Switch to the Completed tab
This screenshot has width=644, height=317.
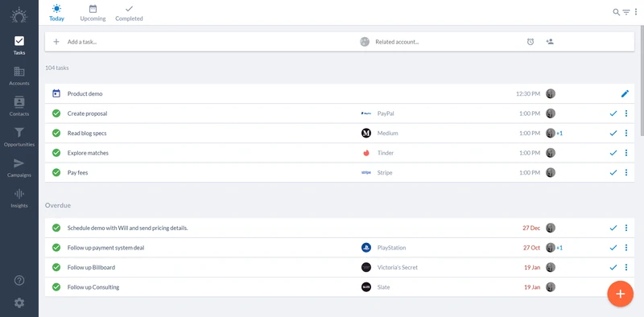click(x=129, y=13)
